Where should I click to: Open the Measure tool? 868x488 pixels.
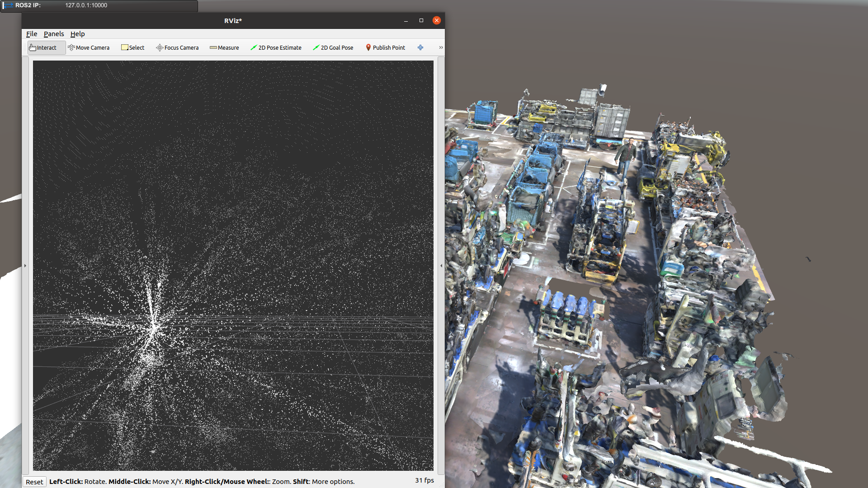pyautogui.click(x=225, y=47)
